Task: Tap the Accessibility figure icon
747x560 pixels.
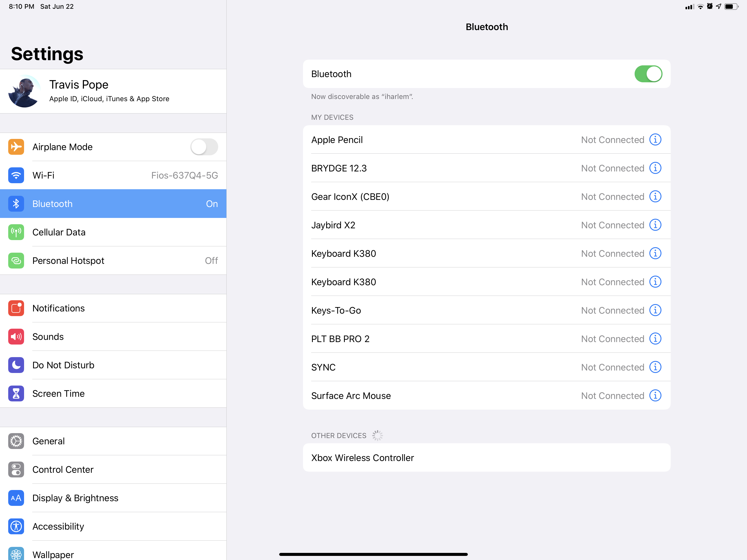Action: [16, 526]
